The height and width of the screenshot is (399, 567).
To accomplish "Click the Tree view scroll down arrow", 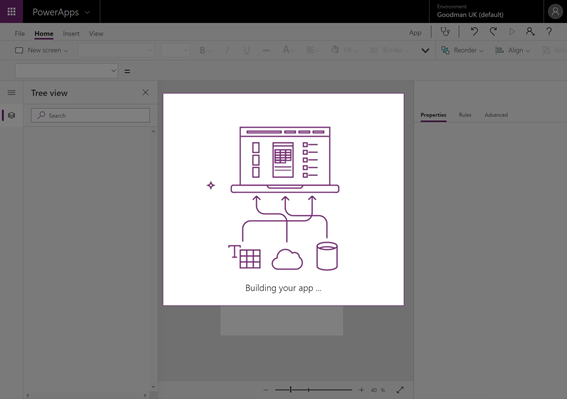I will 153,387.
